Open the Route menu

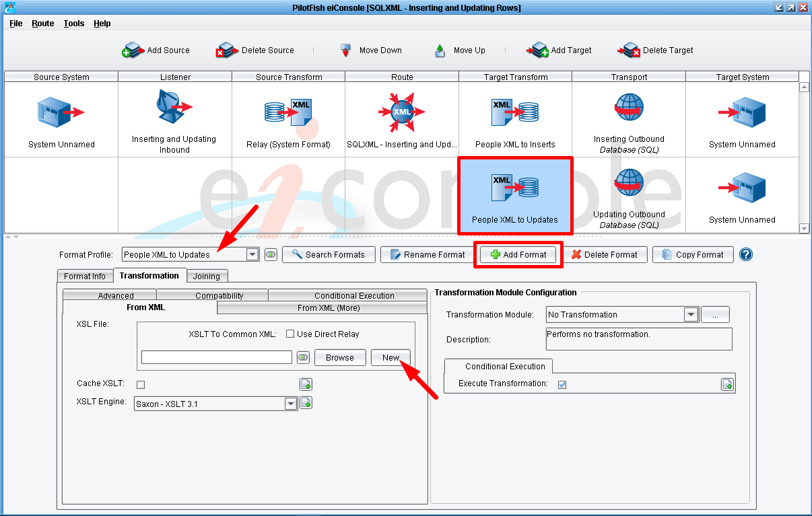tap(43, 24)
